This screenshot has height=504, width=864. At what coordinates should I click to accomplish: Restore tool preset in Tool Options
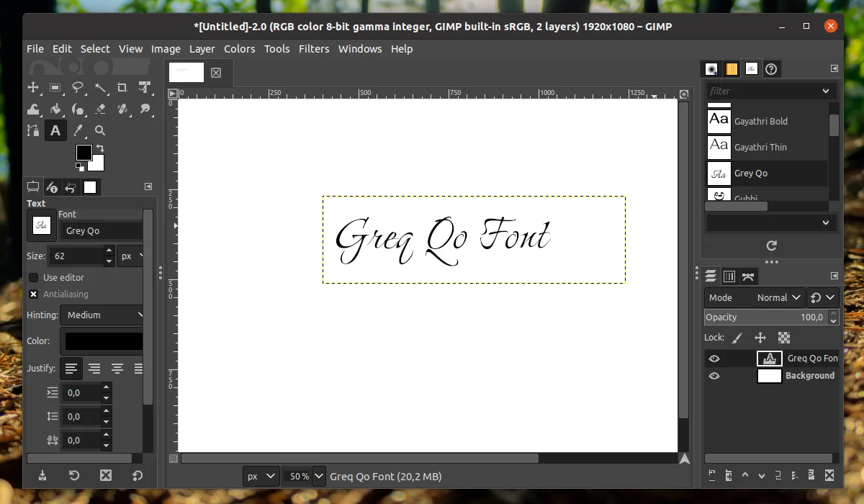tap(73, 475)
